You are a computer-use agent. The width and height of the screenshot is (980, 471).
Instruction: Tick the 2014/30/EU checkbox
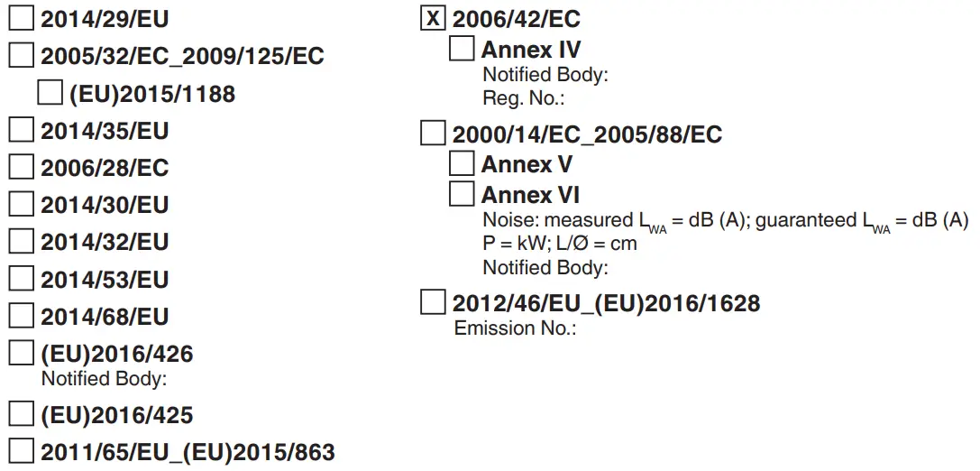[22, 204]
